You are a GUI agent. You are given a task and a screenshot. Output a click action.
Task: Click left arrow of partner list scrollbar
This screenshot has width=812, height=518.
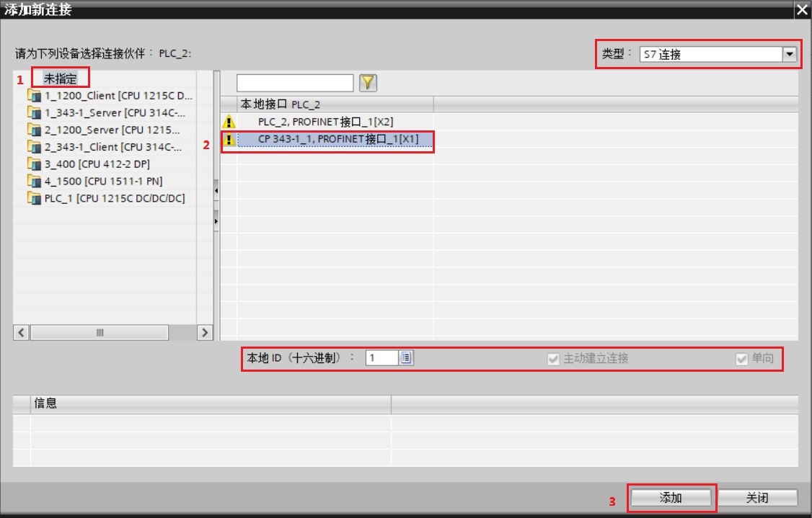(21, 332)
